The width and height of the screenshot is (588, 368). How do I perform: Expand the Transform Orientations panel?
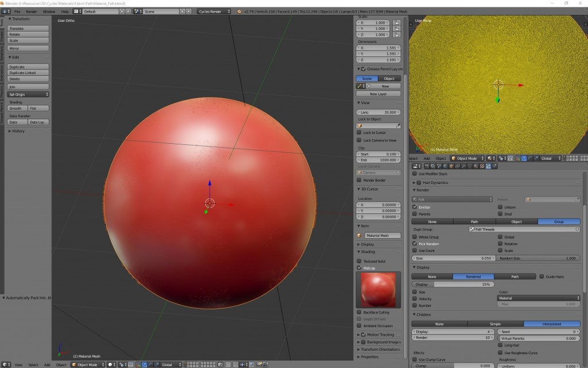coord(381,350)
